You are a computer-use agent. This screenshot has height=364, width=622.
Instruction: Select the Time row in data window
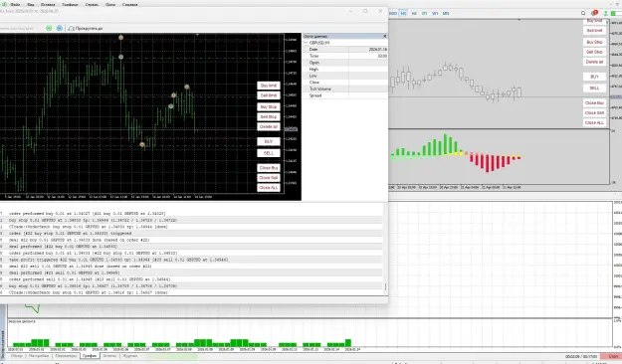pos(345,56)
